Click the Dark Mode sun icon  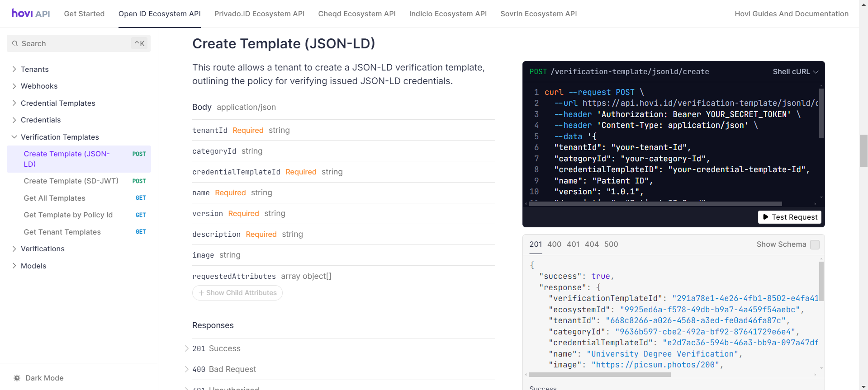[17, 378]
